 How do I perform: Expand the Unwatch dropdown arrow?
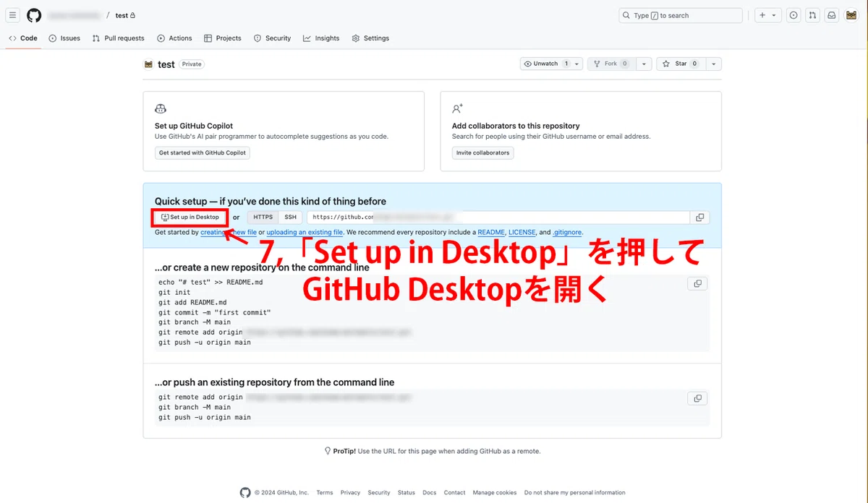tap(577, 64)
